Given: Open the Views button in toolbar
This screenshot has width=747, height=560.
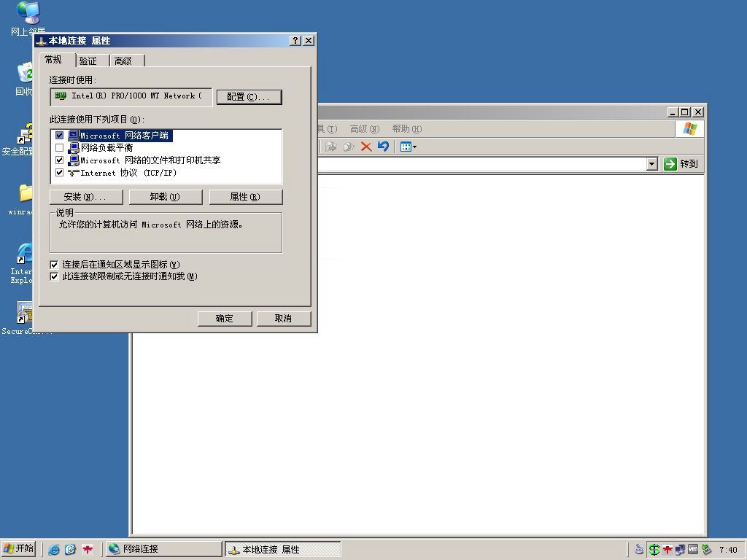Looking at the screenshot, I should tap(409, 147).
